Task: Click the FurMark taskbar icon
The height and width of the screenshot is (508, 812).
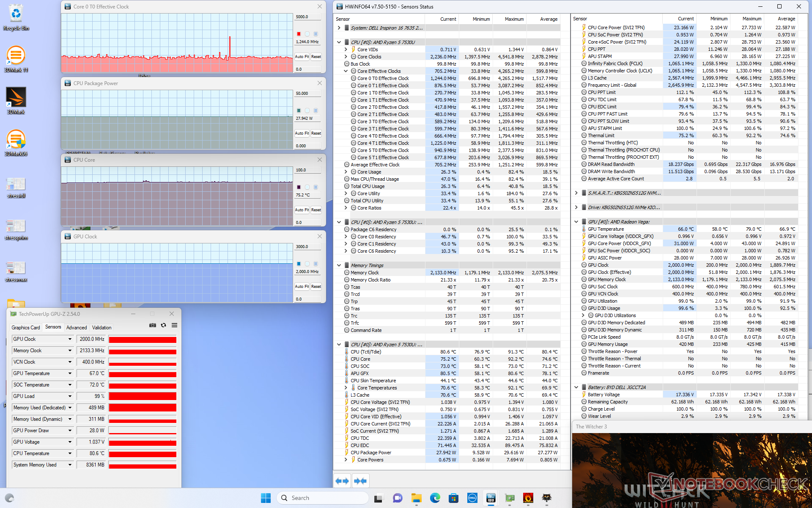Action: 528,498
